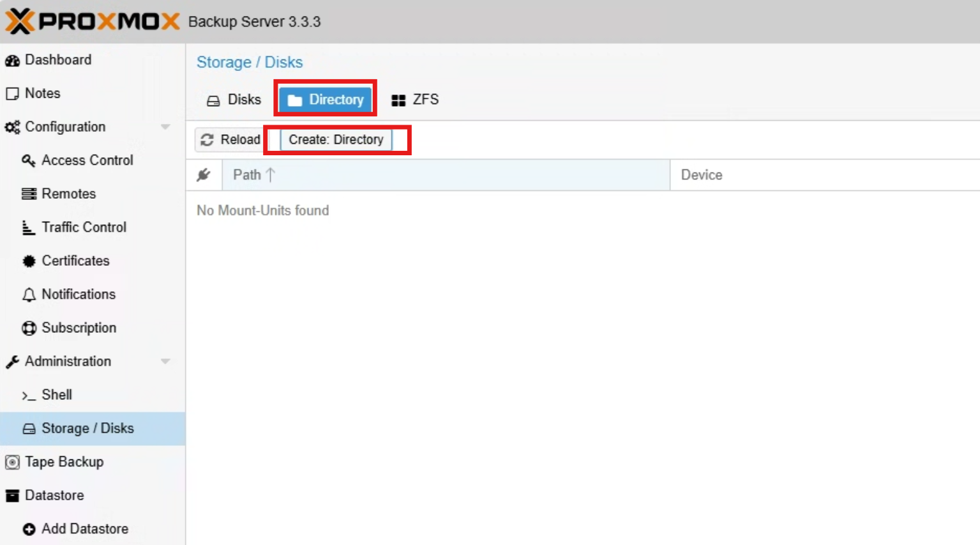Switch to the Disks tab
This screenshot has width=980, height=545.
coord(234,100)
